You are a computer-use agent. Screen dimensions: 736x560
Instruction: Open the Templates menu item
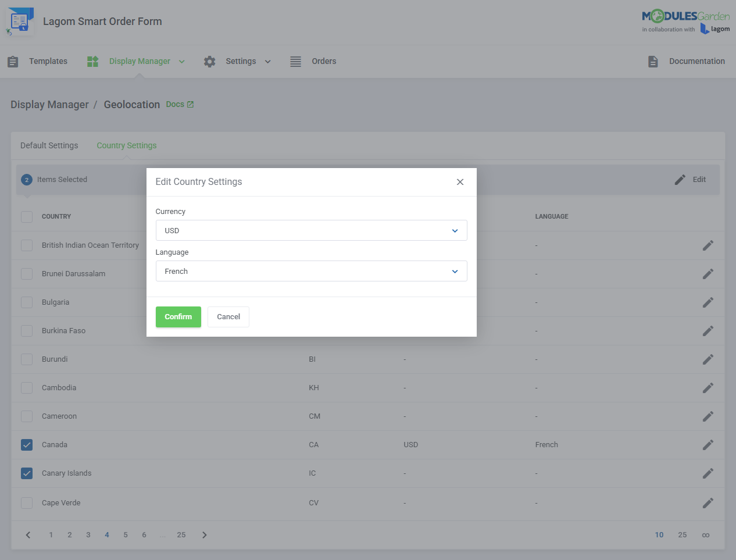point(48,62)
